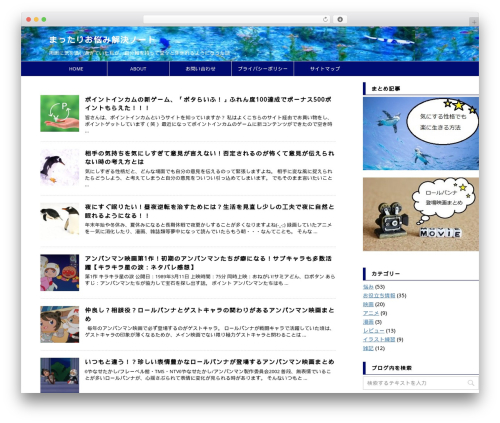Click the magnifier icon in the blog search box
The height and width of the screenshot is (423, 500).
471,383
